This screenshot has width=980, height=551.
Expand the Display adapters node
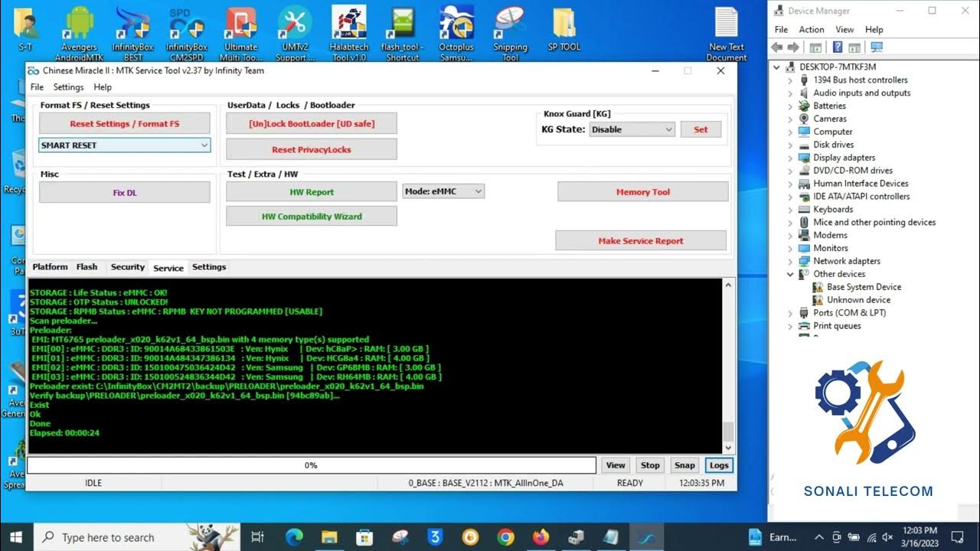point(790,158)
